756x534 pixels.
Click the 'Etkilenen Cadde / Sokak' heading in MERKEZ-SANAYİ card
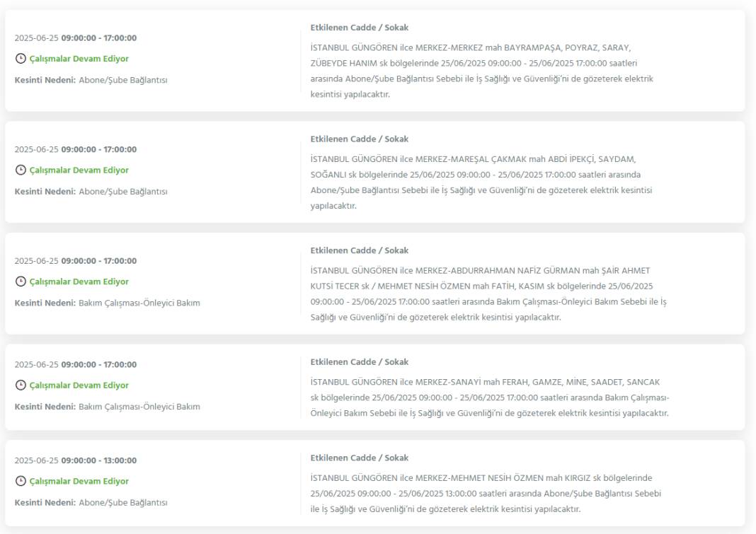[x=359, y=362]
